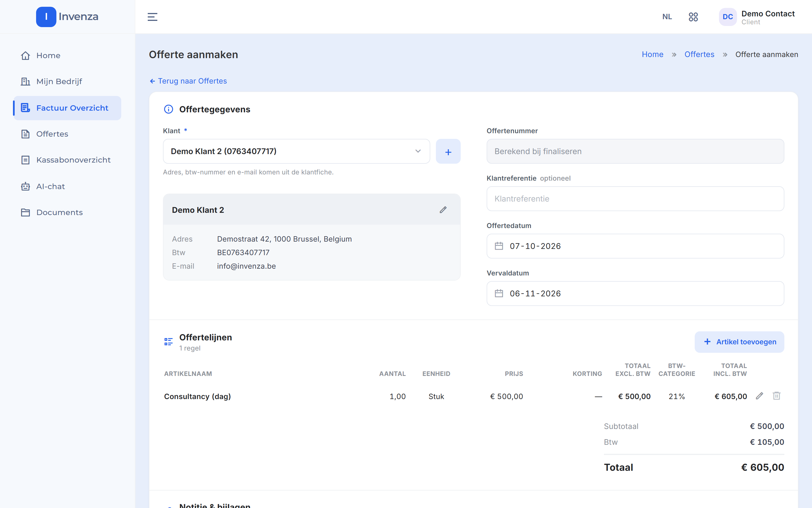Click the Btw € 105,00 amount
Viewport: 812px width, 508px height.
767,442
